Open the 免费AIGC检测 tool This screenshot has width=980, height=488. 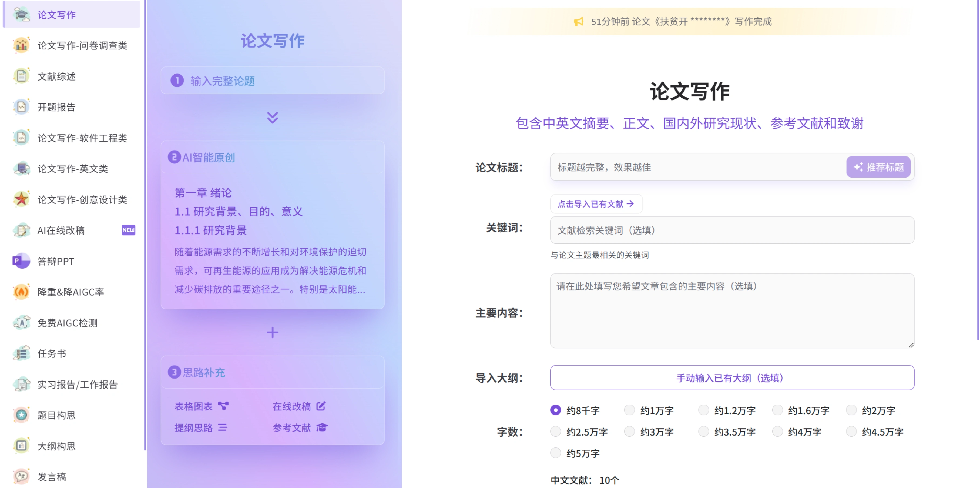coord(68,323)
